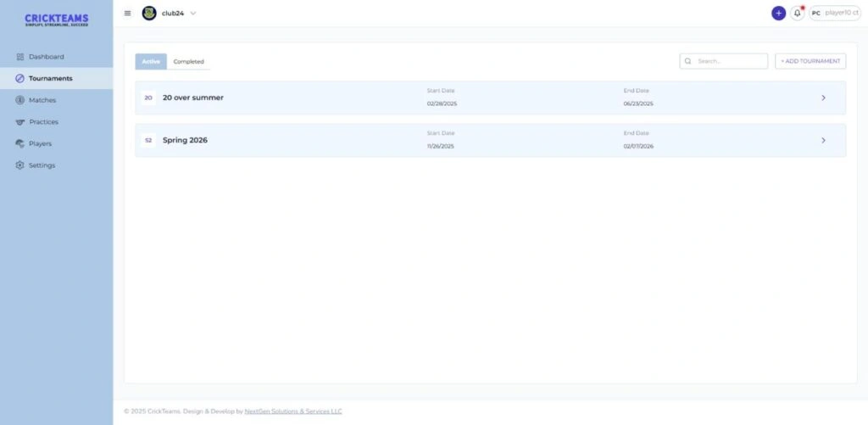Image resolution: width=868 pixels, height=425 pixels.
Task: Click the Dashboard sidebar icon
Action: coord(20,57)
